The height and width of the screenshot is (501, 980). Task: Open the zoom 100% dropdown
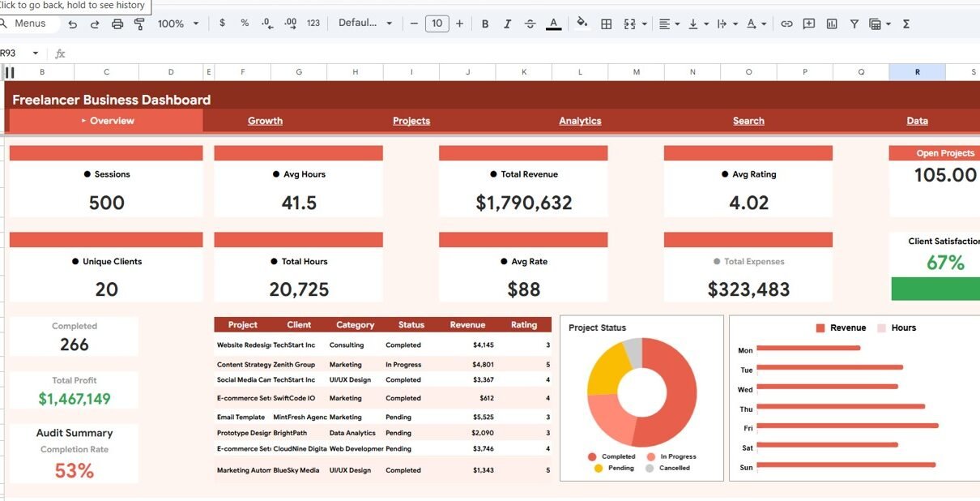coord(178,24)
